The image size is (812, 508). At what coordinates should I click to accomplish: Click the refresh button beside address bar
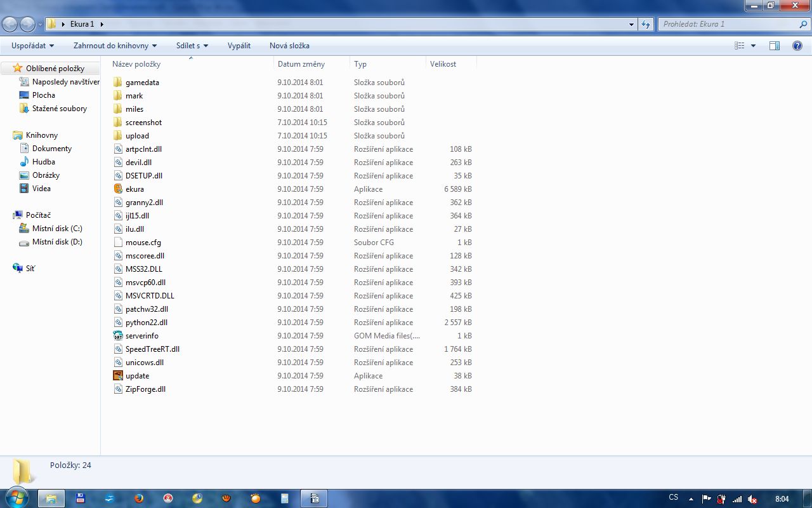pos(646,24)
